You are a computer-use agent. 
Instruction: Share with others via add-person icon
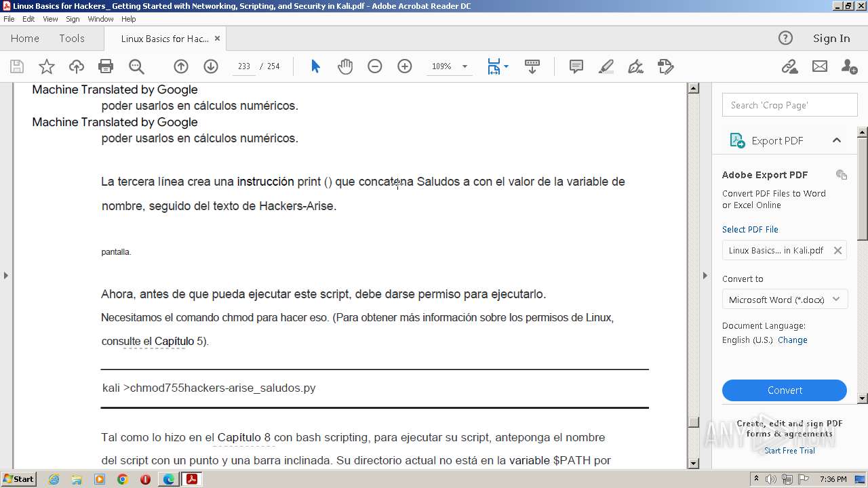849,66
